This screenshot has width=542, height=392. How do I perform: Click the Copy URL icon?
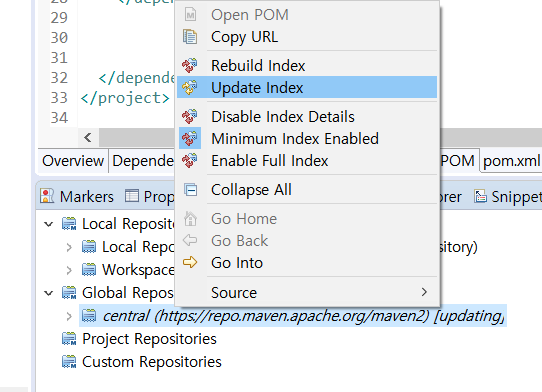pyautogui.click(x=190, y=37)
